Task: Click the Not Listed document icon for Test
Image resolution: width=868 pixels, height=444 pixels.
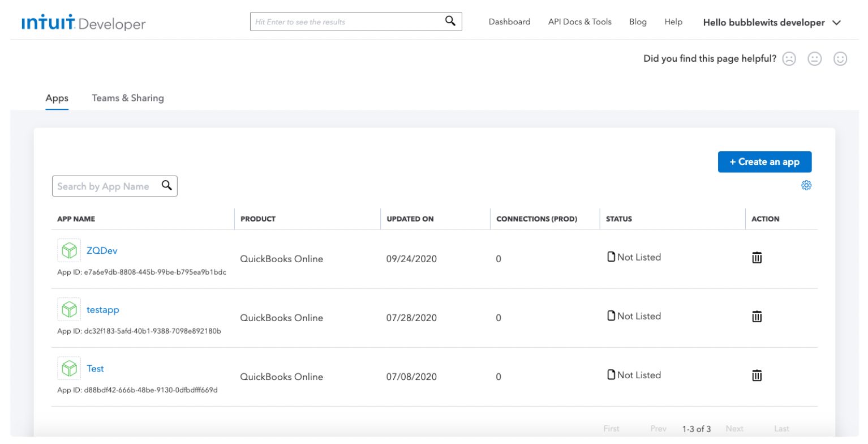Action: 611,375
